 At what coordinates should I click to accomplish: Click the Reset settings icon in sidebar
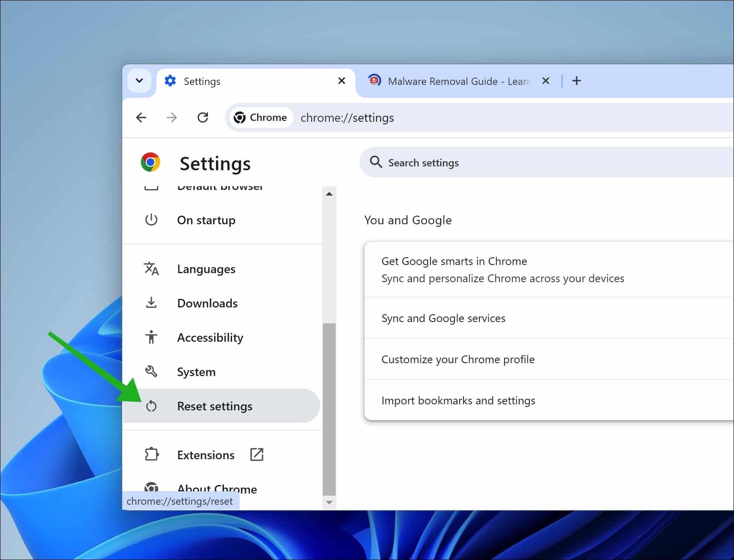[x=152, y=406]
